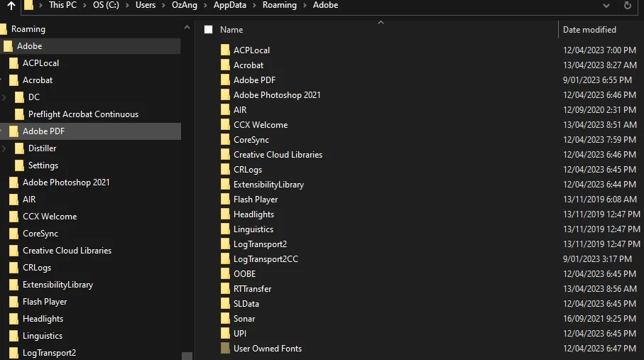This screenshot has height=360, width=644.
Task: Click ExtensibilityLibrary folder icon in file list
Action: coord(225,185)
